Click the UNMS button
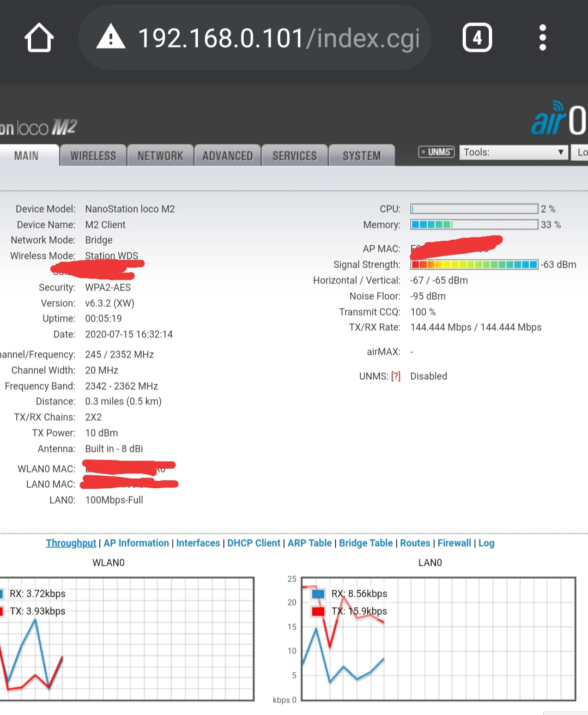 tap(437, 152)
